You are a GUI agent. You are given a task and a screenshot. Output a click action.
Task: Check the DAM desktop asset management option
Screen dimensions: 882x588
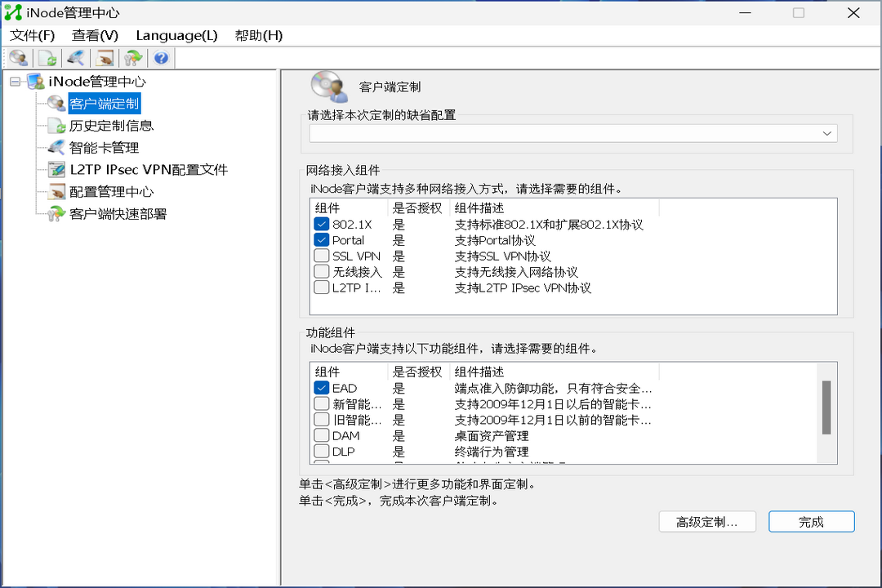pyautogui.click(x=321, y=435)
